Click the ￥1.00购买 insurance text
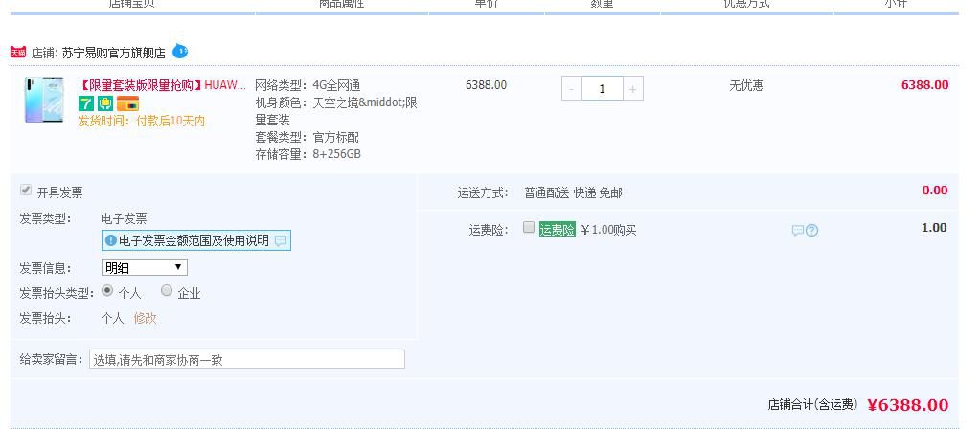This screenshot has width=980, height=429. click(608, 230)
